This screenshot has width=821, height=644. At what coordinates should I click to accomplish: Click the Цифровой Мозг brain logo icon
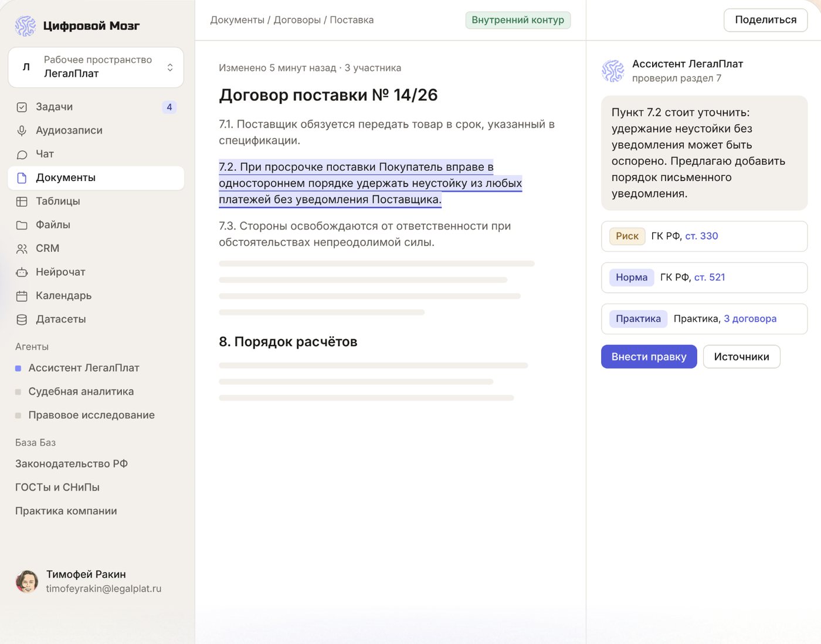tap(25, 26)
